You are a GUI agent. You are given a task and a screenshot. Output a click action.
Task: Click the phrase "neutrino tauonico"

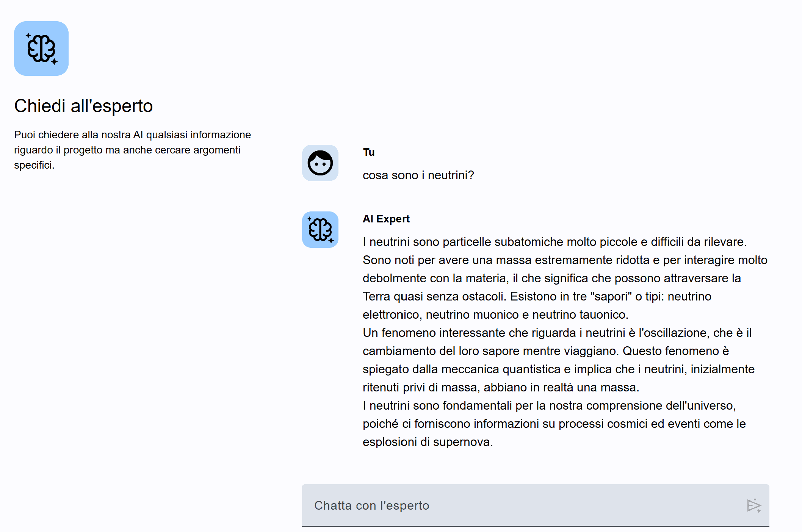580,315
